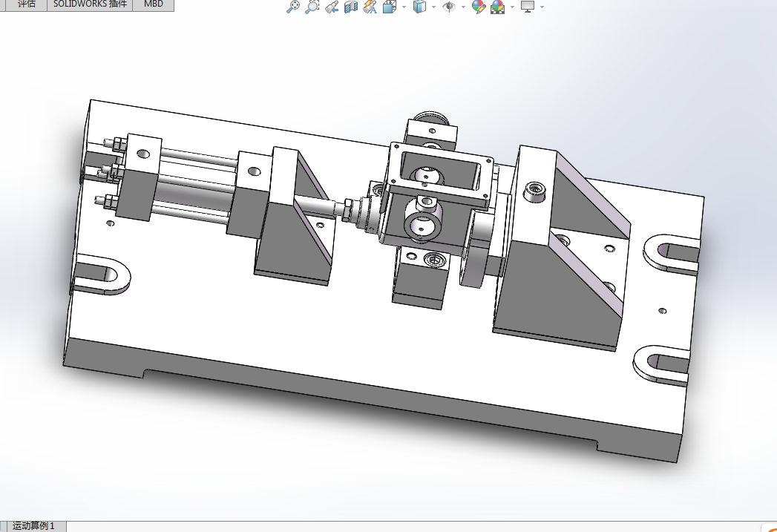Expand the Hide/Show Items dropdown arrow
Viewport: 777px width, 532px height.
(x=463, y=7)
